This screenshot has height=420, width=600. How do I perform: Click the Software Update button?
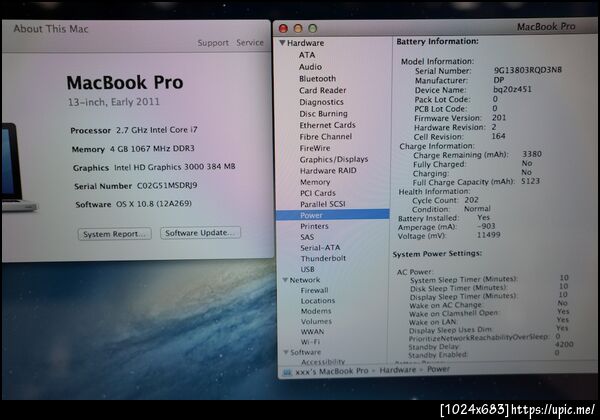200,233
